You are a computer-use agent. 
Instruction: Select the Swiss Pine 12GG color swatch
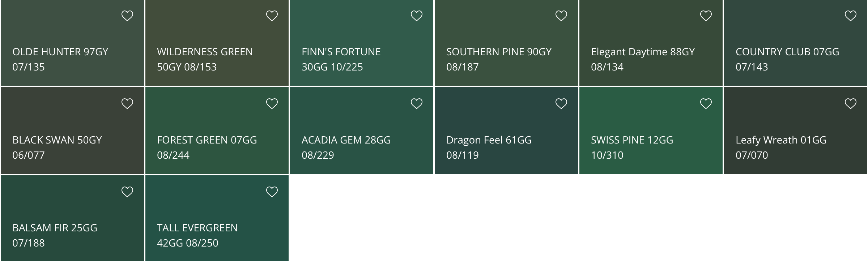point(651,131)
